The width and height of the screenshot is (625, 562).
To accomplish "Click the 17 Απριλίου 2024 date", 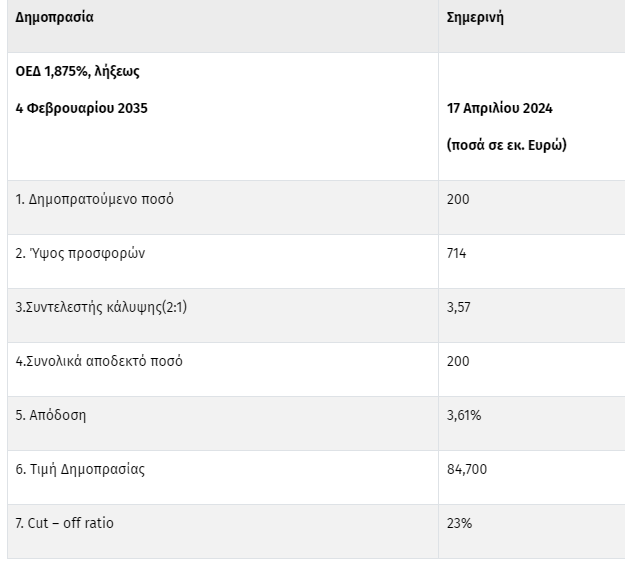I will click(500, 108).
